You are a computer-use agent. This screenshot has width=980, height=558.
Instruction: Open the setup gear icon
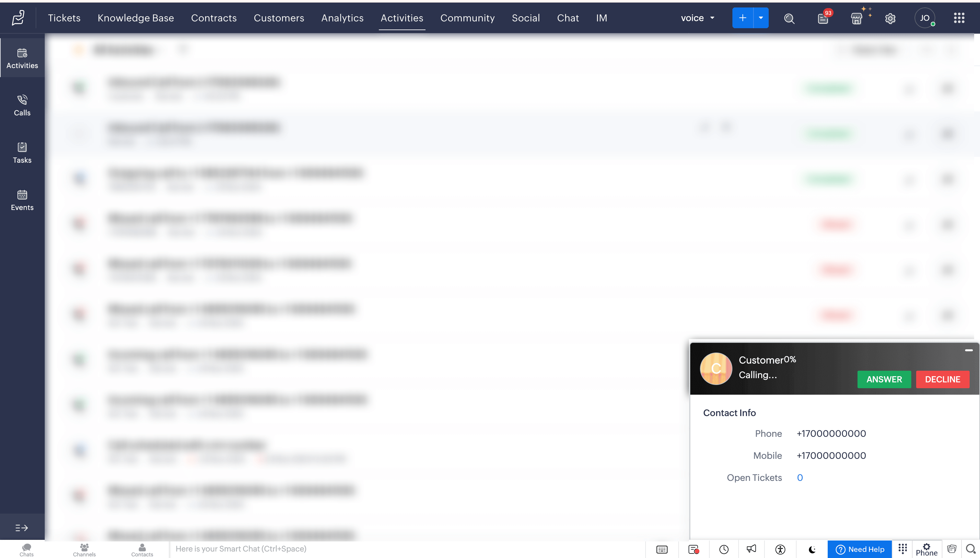coord(890,18)
